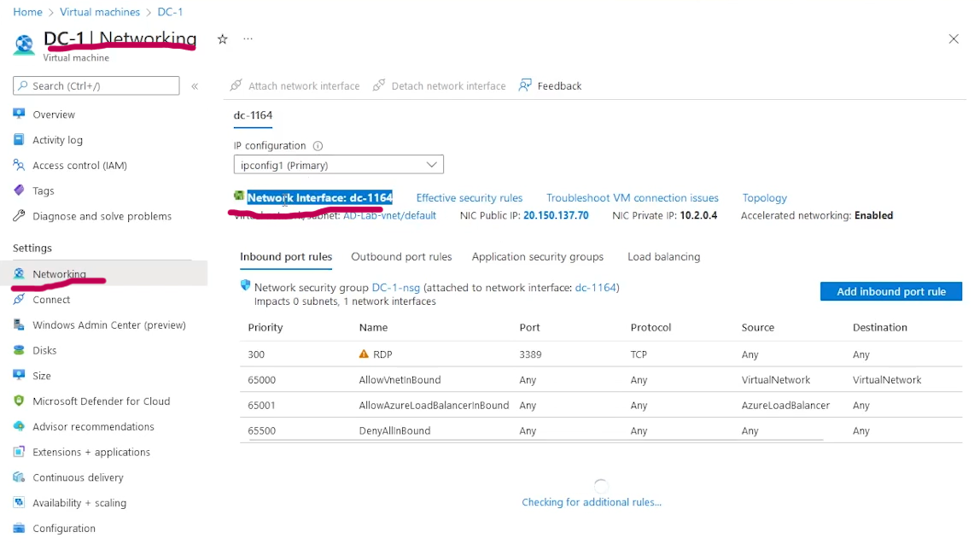The width and height of the screenshot is (980, 544).
Task: Click port value 3389 in RDP row
Action: [x=530, y=354]
